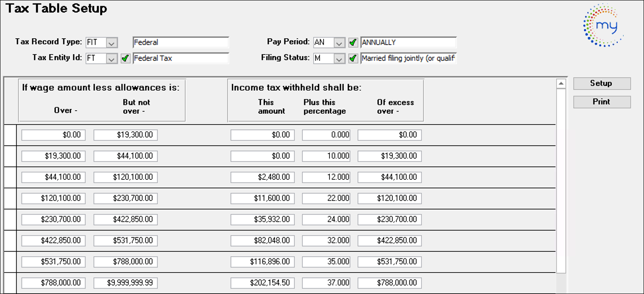The width and height of the screenshot is (644, 294).
Task: Click the colorful my logo icon
Action: (603, 25)
